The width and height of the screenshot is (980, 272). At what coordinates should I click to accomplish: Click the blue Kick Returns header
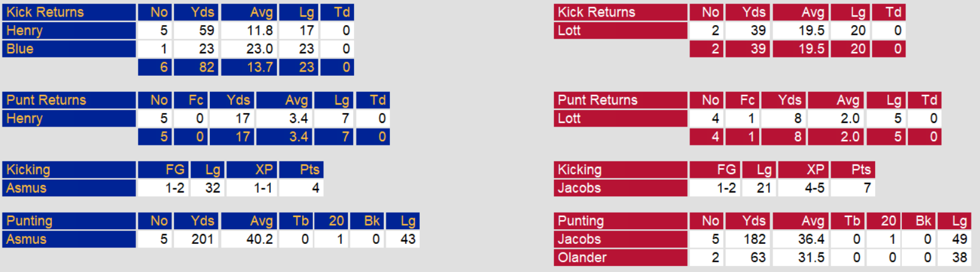(45, 12)
